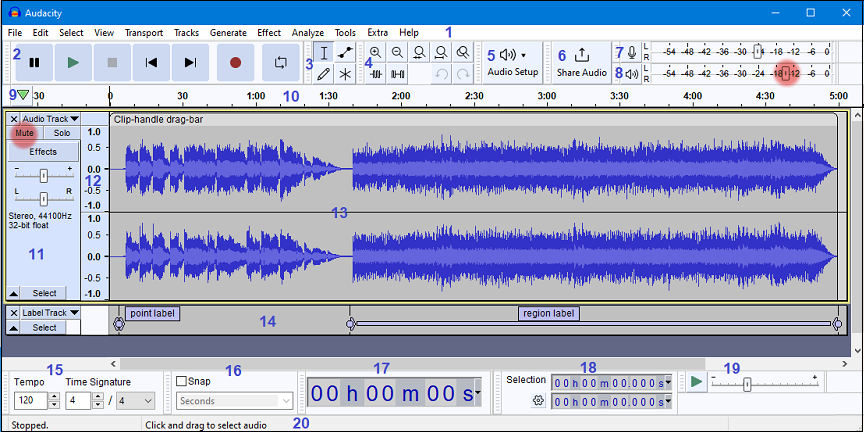Click the record meter microphone icon
864x432 pixels.
tap(631, 53)
